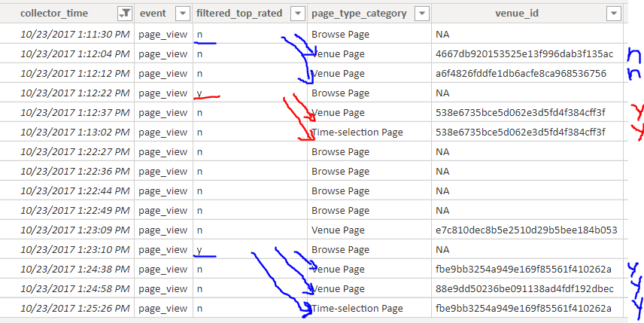644x323 pixels.
Task: Click page_view in the 1:25:26 PM row
Action: [163, 309]
